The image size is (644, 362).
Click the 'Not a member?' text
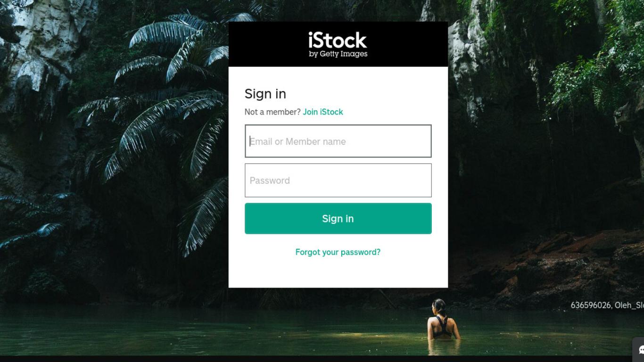272,112
